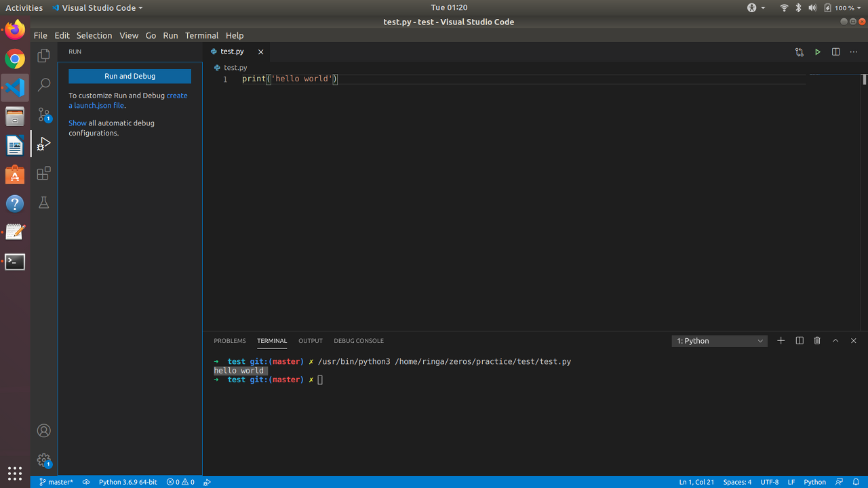Switch to the OUTPUT panel tab
868x488 pixels.
pyautogui.click(x=311, y=341)
